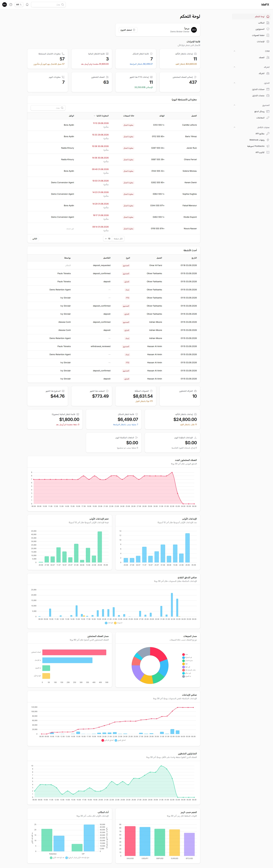Click phone number +1 555 0312
The image size is (273, 868).
pos(159,125)
